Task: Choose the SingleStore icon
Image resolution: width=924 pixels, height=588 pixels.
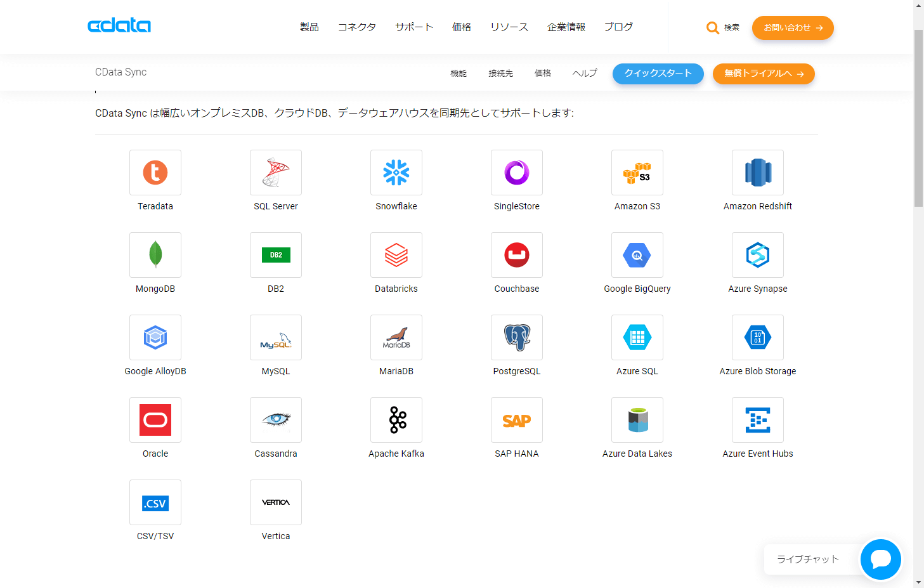Action: [x=517, y=173]
